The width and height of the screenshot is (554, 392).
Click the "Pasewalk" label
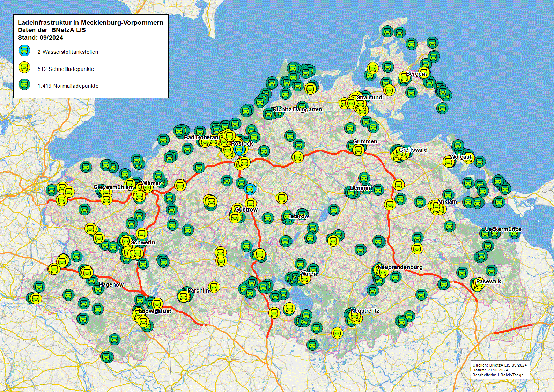click(488, 281)
